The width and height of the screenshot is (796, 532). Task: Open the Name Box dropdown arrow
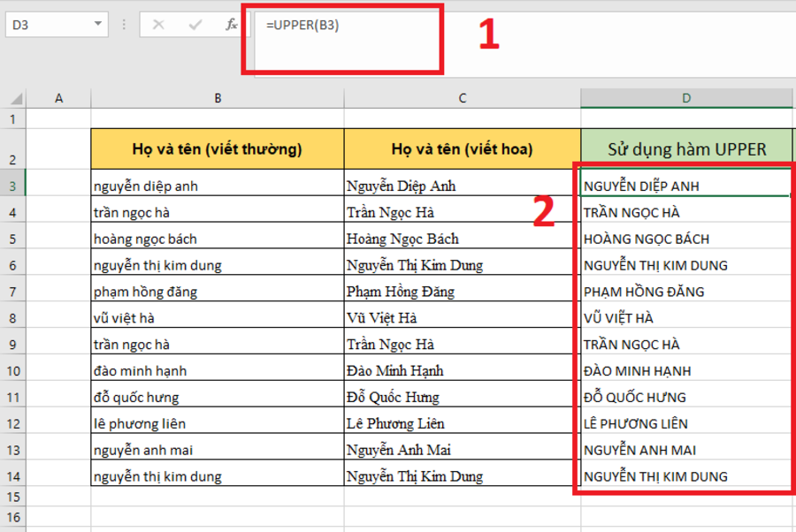coord(98,24)
